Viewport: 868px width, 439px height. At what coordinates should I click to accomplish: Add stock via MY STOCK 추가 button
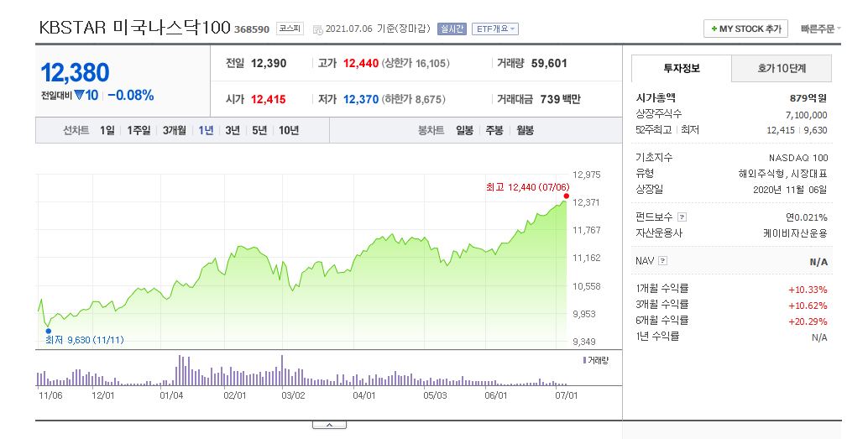click(745, 29)
